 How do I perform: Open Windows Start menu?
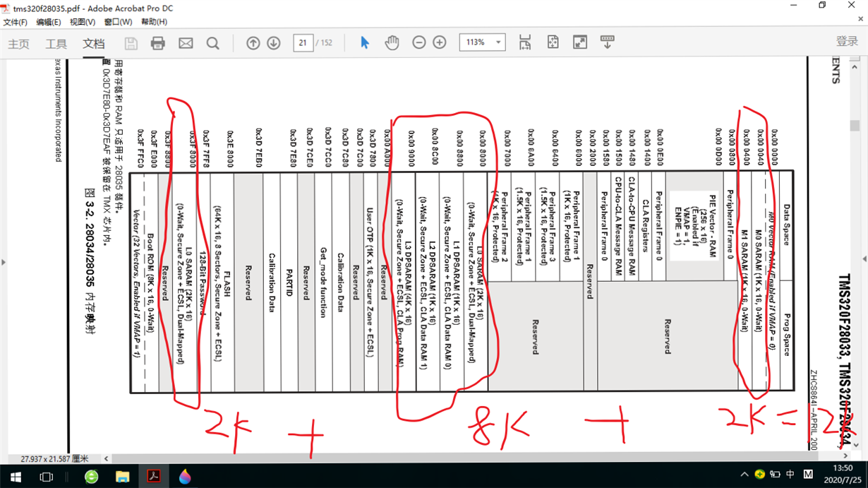point(16,476)
